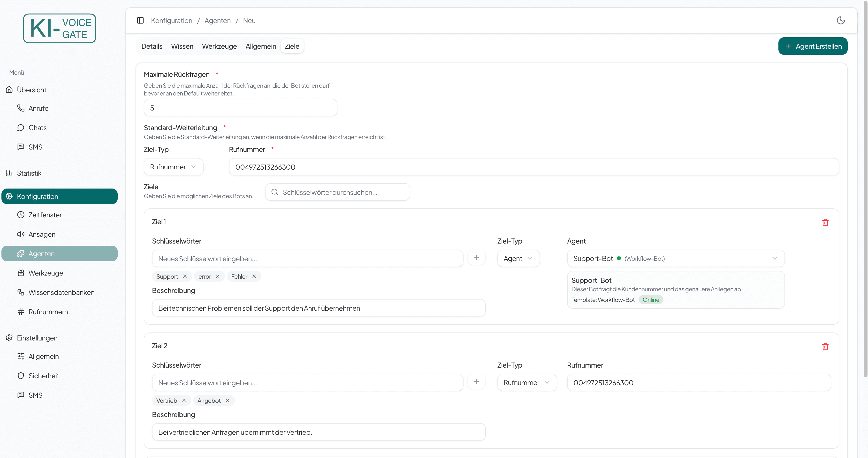Screen dimensions: 868x458
Task: Expand Ziel 2 Ziel-Typ Rufnummer dropdown
Action: click(x=527, y=382)
